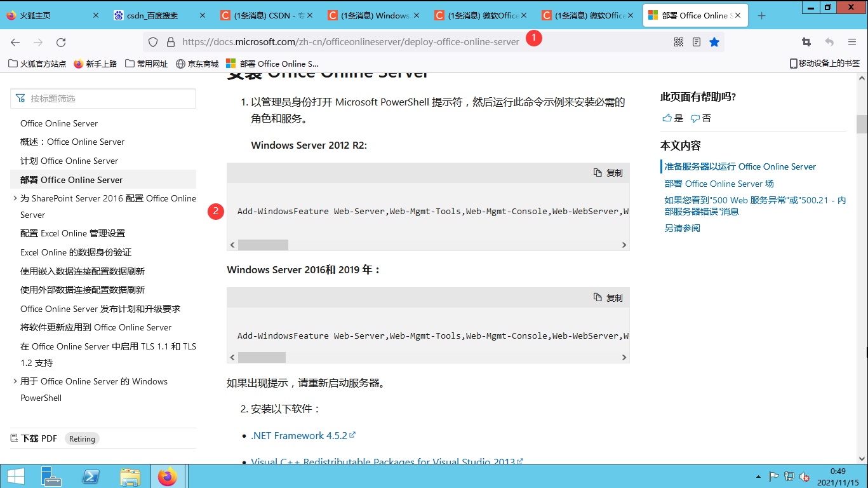Image resolution: width=868 pixels, height=488 pixels.
Task: Toggle the blue bookmark star
Action: pos(714,41)
